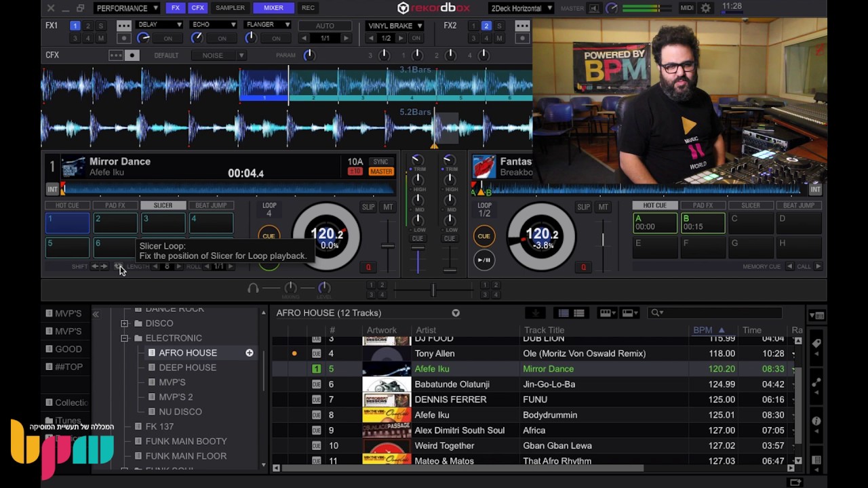Screen dimensions: 868x488
Task: Switch deck 2 pads to PAD FX tab
Action: (x=703, y=205)
